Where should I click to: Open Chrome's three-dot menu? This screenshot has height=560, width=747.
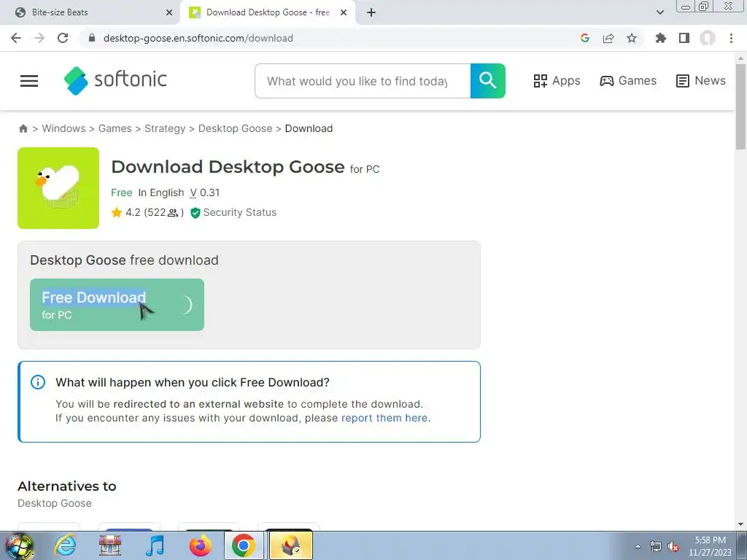(x=731, y=38)
